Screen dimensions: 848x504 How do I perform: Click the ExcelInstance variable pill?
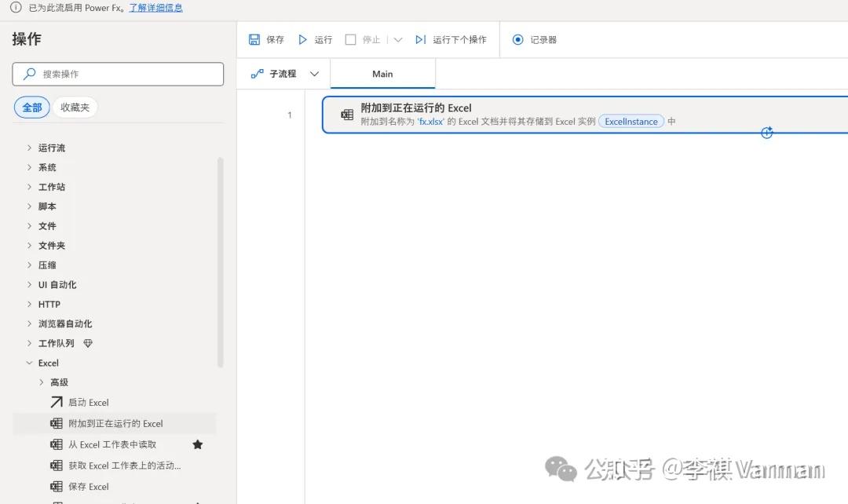pyautogui.click(x=631, y=122)
